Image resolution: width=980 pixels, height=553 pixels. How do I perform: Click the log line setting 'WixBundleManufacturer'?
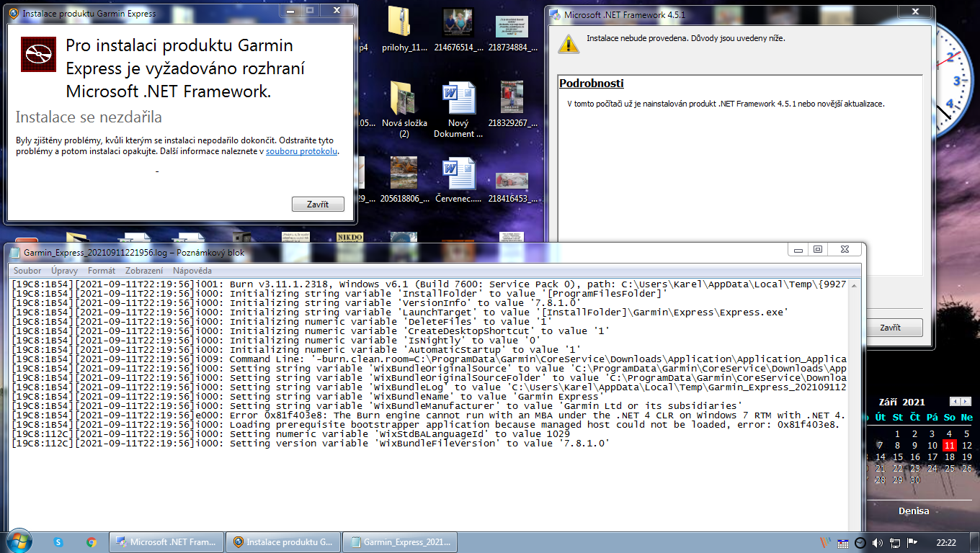[x=378, y=406]
